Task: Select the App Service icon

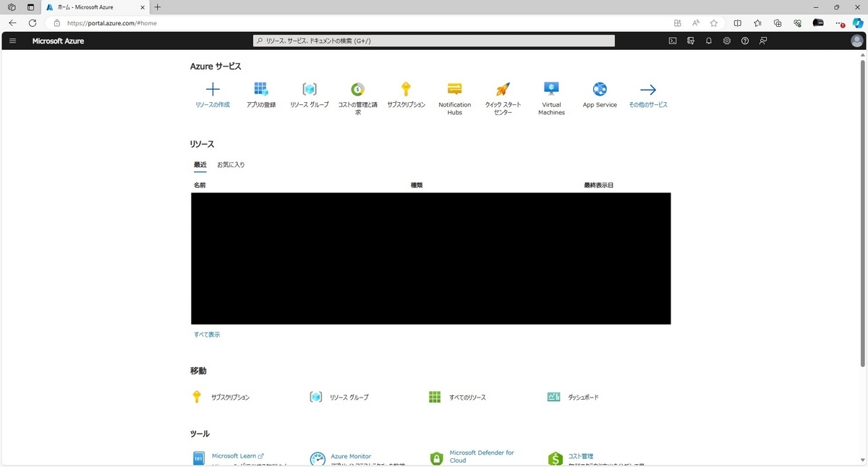Action: coord(600,94)
